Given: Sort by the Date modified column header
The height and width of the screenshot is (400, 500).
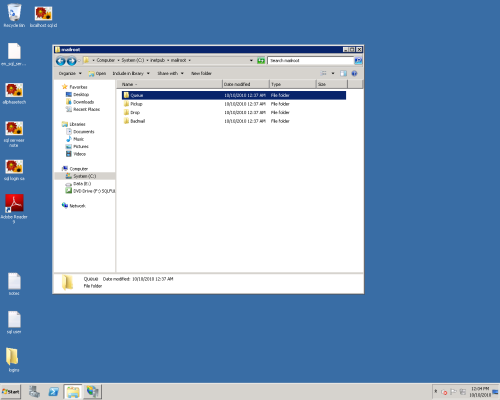Looking at the screenshot, I should coord(246,84).
